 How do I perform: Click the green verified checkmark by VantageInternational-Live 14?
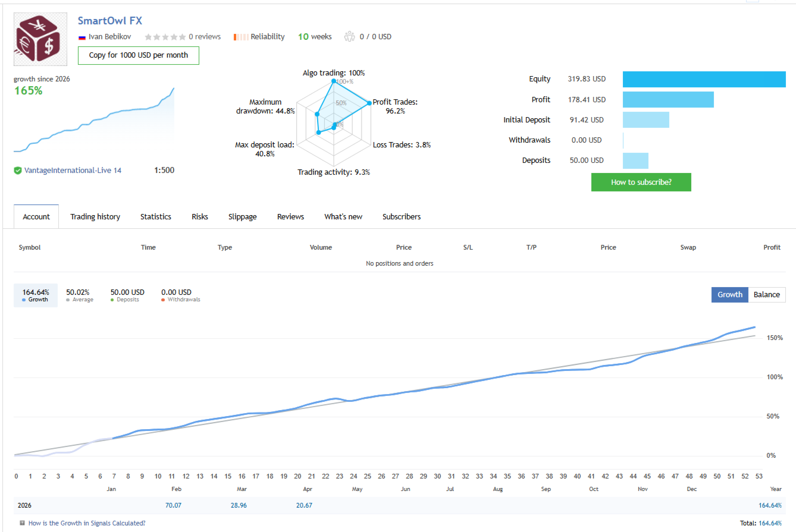coord(17,170)
